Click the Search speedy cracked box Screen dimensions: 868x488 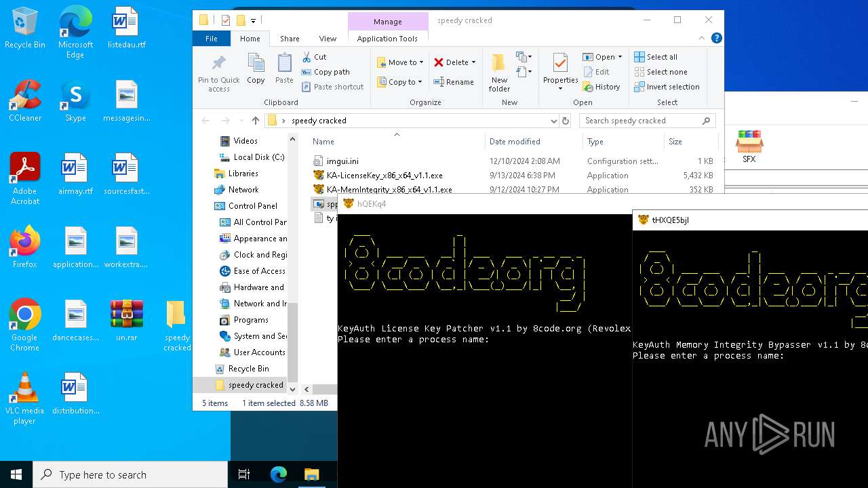click(x=647, y=121)
